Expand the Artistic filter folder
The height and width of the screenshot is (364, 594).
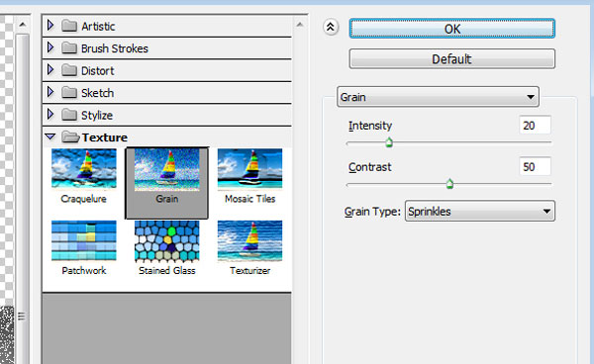coord(50,26)
